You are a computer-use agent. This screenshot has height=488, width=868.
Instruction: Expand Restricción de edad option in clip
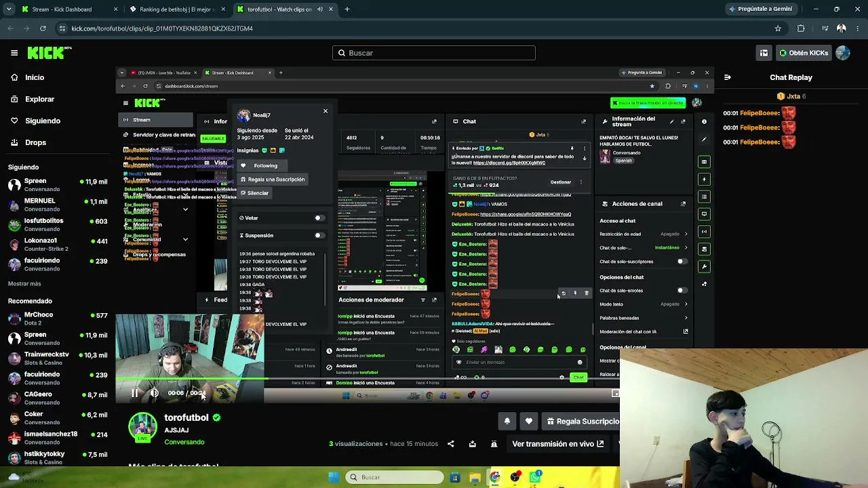pos(644,234)
